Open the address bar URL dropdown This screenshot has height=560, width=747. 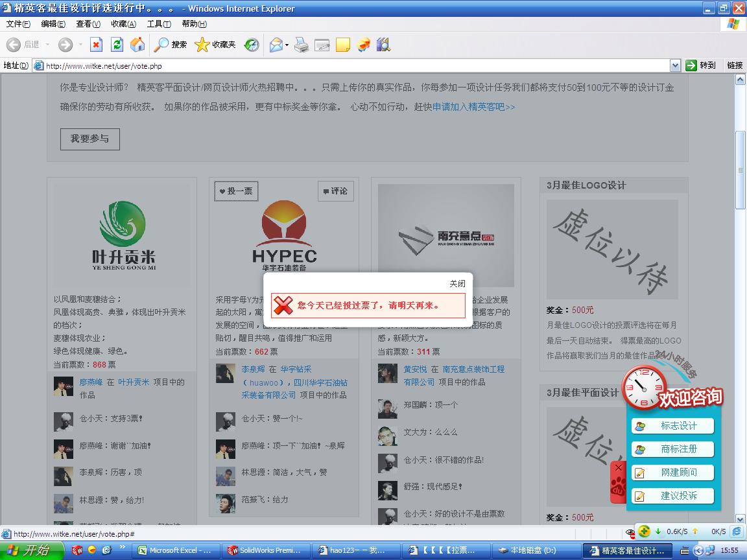click(x=675, y=65)
